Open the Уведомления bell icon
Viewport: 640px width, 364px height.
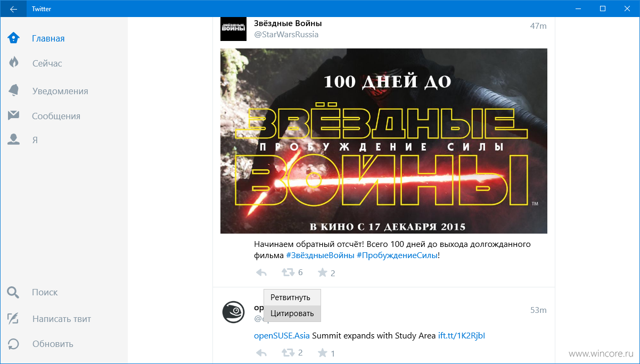tap(13, 90)
